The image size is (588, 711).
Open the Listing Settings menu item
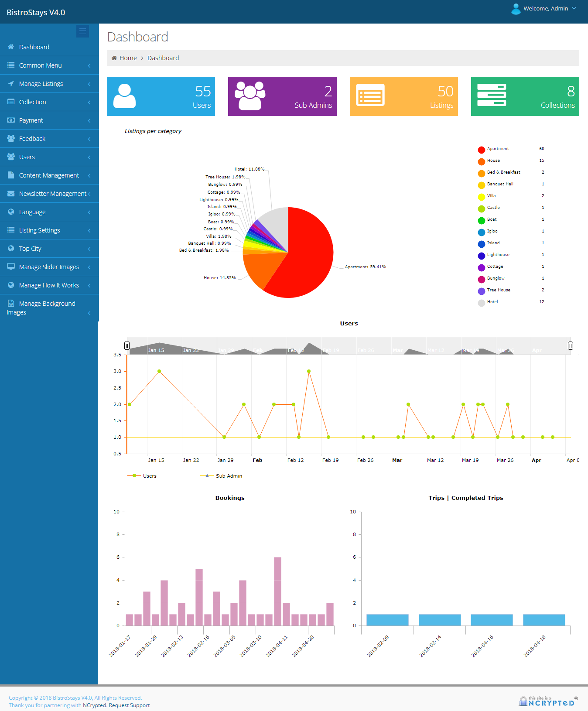coord(49,230)
